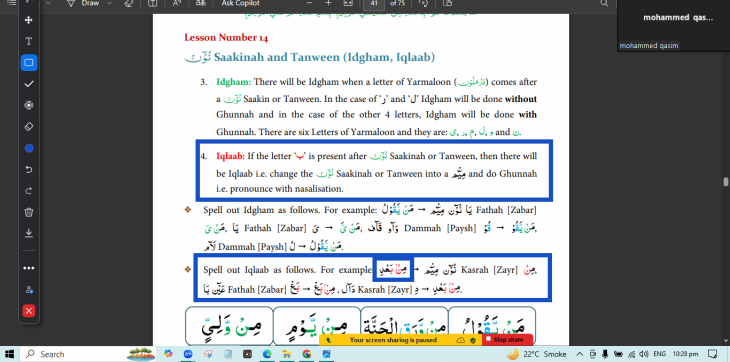The height and width of the screenshot is (362, 730).
Task: Redo the annotation
Action: (29, 191)
